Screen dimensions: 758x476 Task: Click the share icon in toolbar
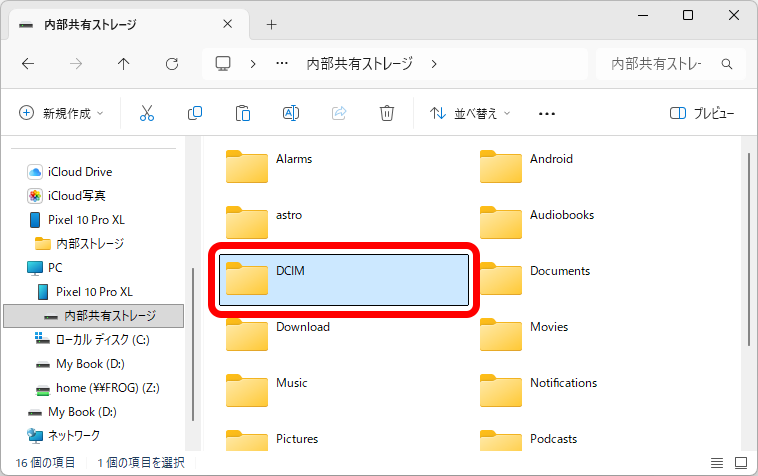tap(339, 113)
